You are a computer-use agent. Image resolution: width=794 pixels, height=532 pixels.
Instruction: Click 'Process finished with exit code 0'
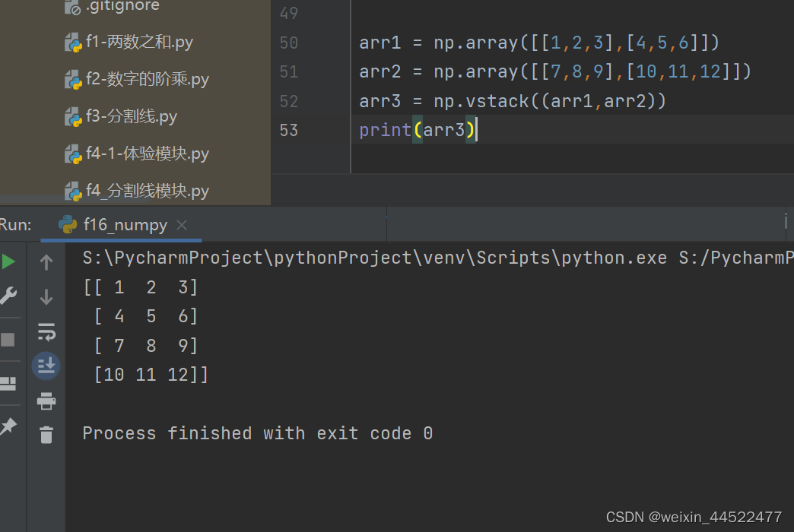[x=258, y=433]
